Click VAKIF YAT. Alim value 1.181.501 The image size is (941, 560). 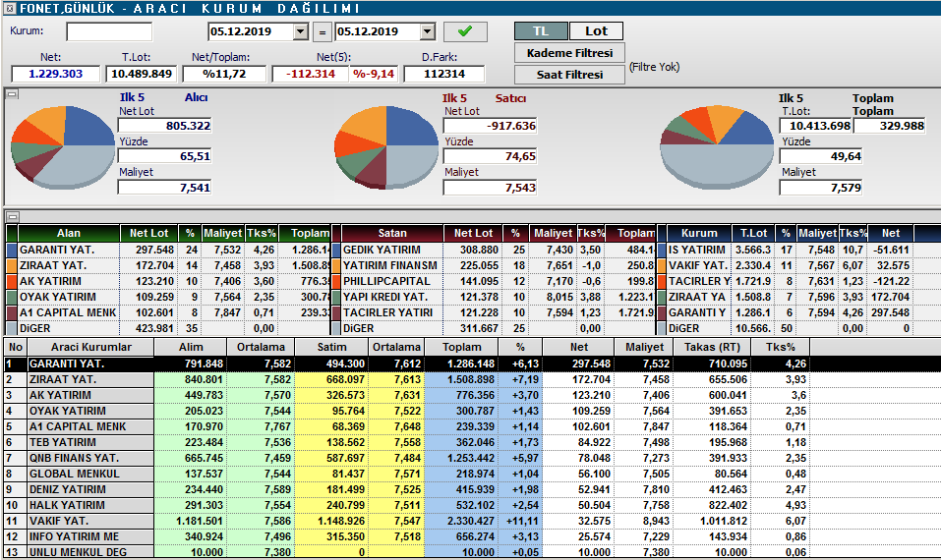(191, 521)
